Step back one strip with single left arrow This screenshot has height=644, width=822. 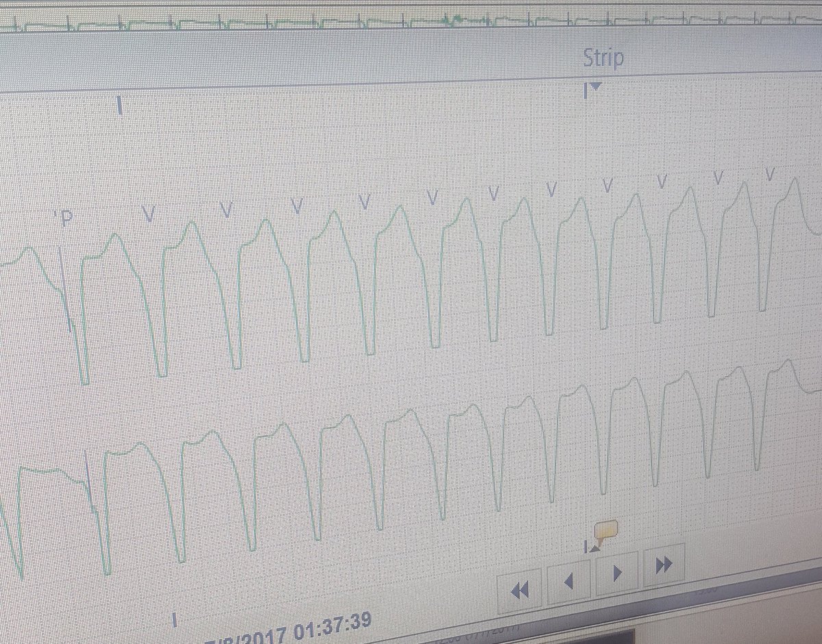(569, 582)
